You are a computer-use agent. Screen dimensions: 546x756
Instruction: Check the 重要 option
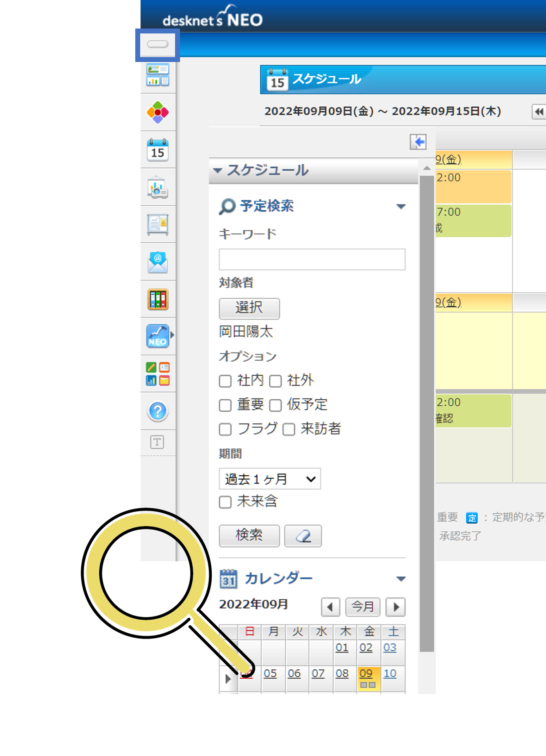(x=225, y=405)
